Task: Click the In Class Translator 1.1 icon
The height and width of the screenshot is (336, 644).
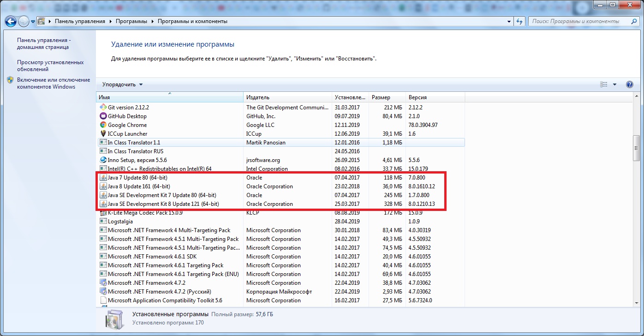Action: pos(103,142)
